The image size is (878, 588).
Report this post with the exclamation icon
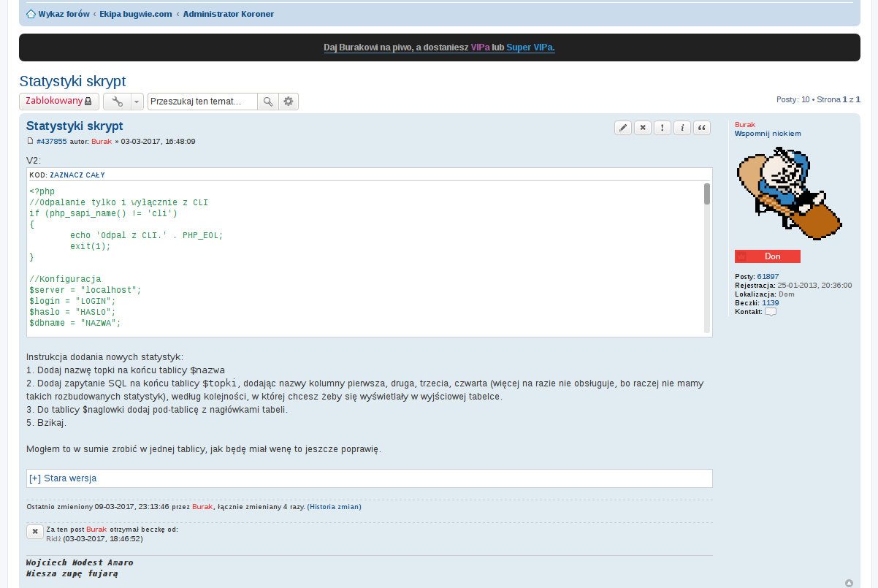click(x=663, y=128)
